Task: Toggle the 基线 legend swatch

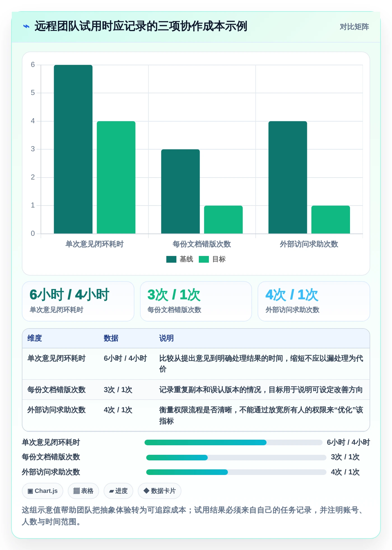Action: click(x=171, y=259)
